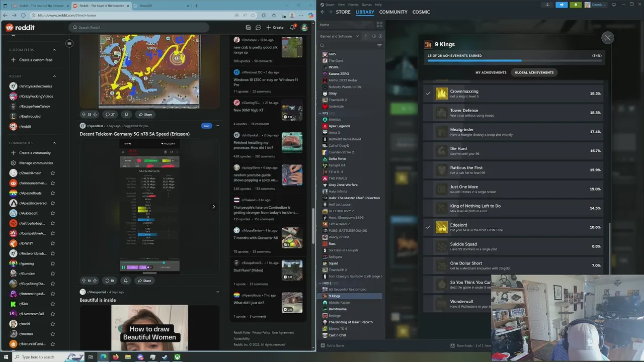Collapse the Communities section
This screenshot has height=362, width=644.
(54, 143)
